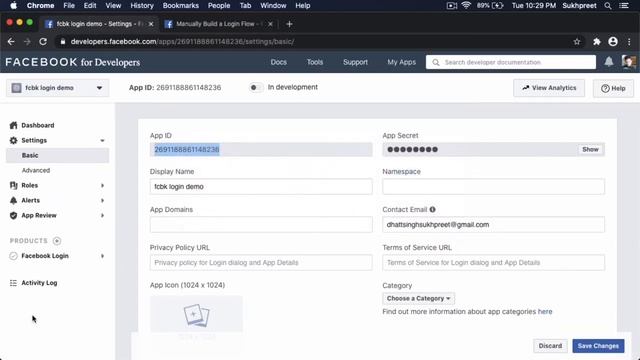Click the highlighted App ID field
This screenshot has height=360, width=640.
click(261, 149)
